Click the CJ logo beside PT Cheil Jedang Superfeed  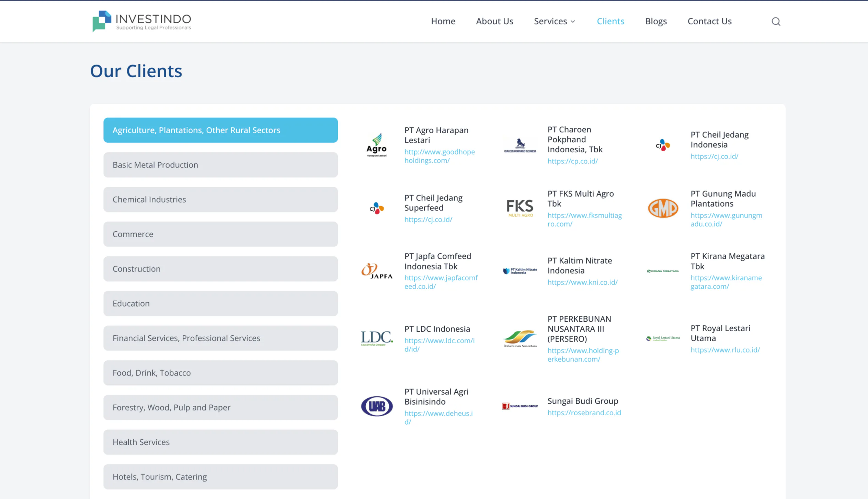tap(377, 208)
